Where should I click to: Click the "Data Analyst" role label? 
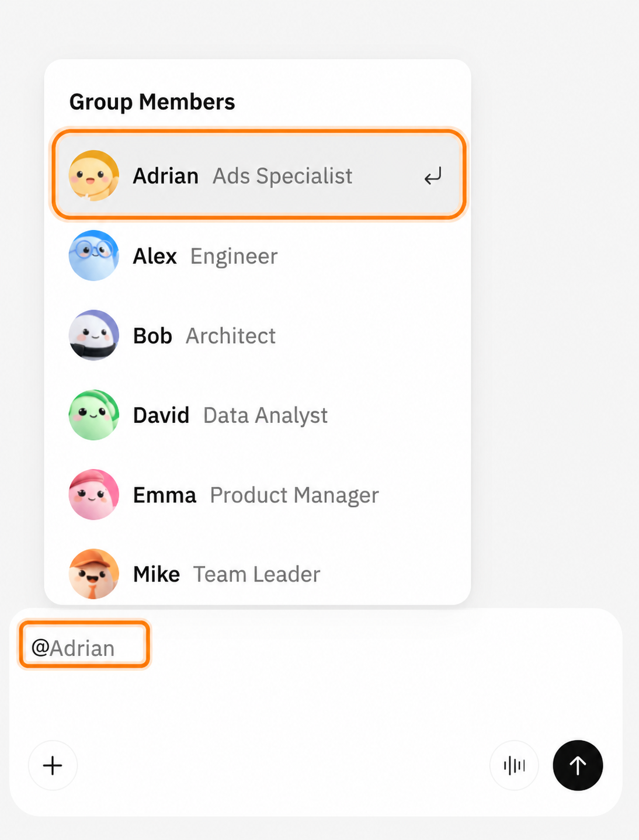pyautogui.click(x=265, y=416)
